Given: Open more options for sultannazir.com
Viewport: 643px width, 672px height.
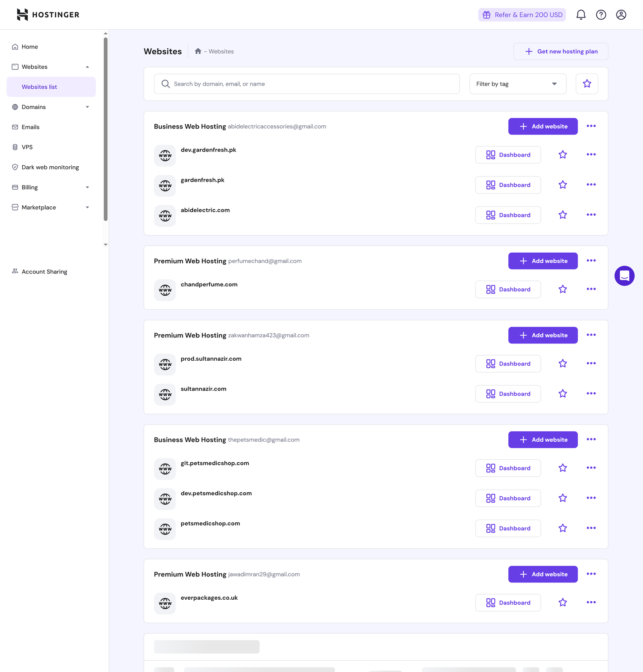Looking at the screenshot, I should [591, 394].
